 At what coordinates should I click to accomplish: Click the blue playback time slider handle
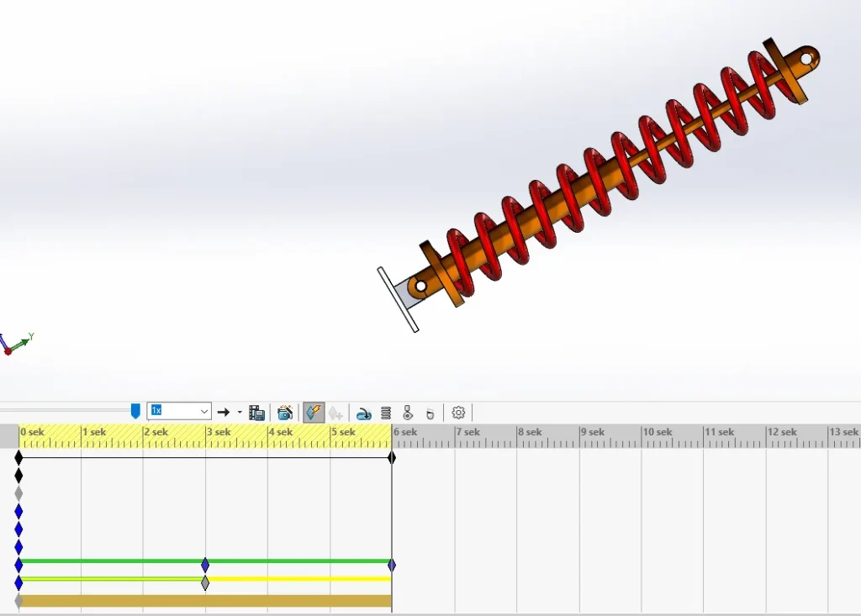tap(135, 411)
